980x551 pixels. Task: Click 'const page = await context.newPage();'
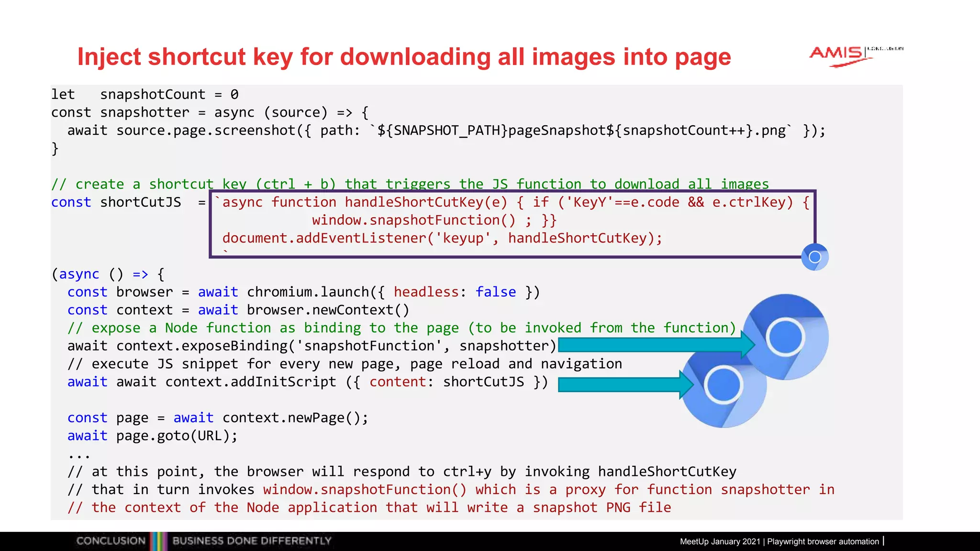click(218, 418)
